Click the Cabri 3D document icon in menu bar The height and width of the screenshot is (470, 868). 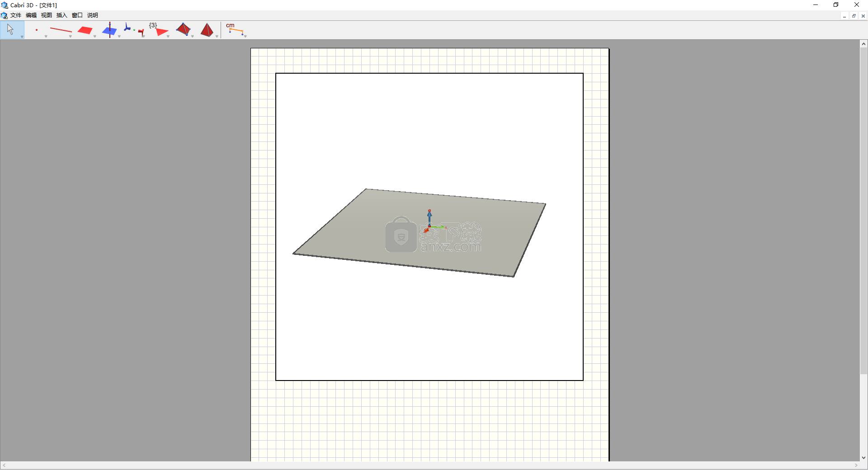click(x=4, y=15)
